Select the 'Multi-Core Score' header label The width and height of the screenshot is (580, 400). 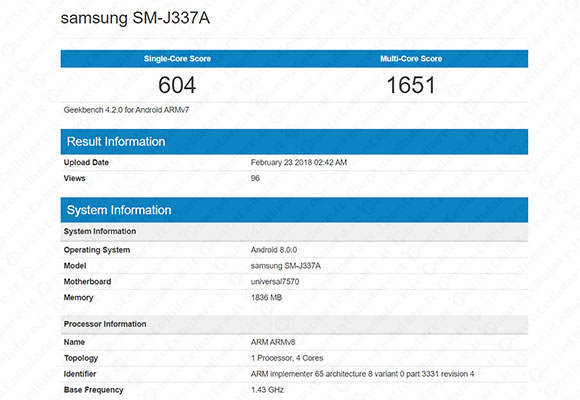(x=411, y=58)
